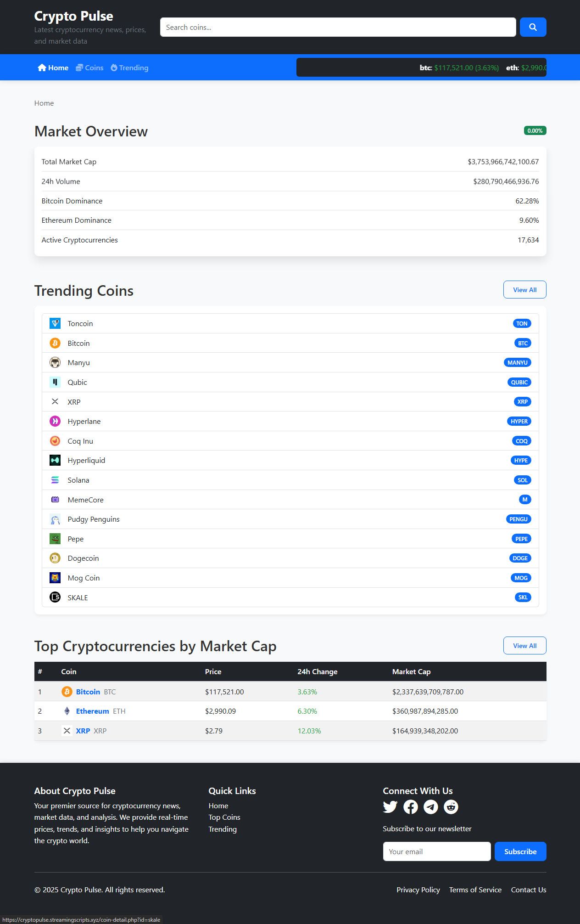
Task: Open the Facebook social icon
Action: click(x=410, y=807)
